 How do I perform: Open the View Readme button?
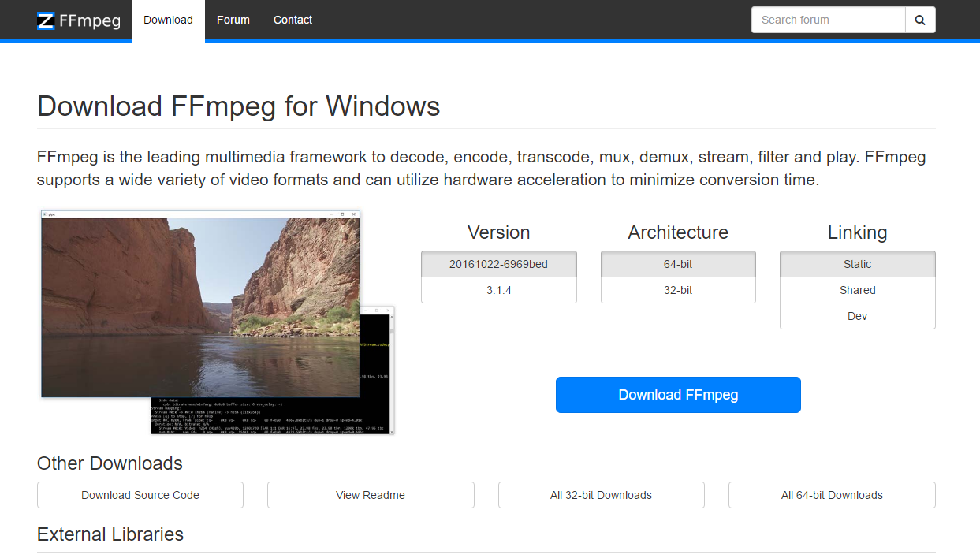[x=371, y=495]
